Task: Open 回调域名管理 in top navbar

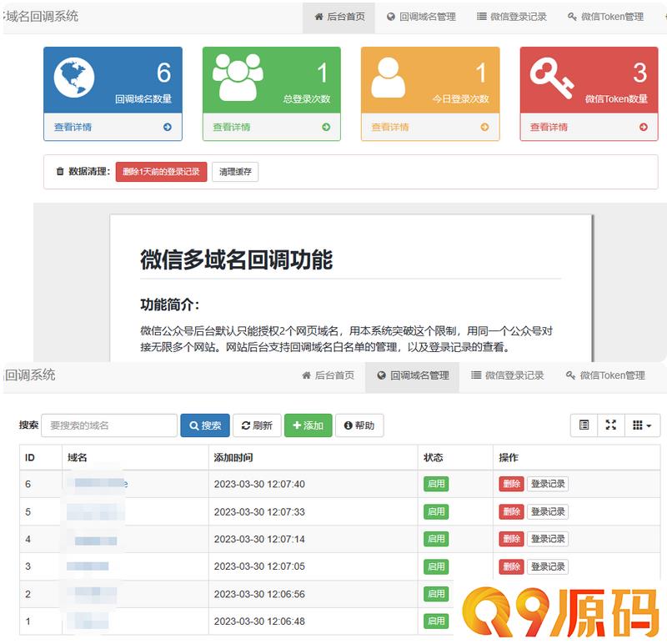Action: click(x=421, y=17)
